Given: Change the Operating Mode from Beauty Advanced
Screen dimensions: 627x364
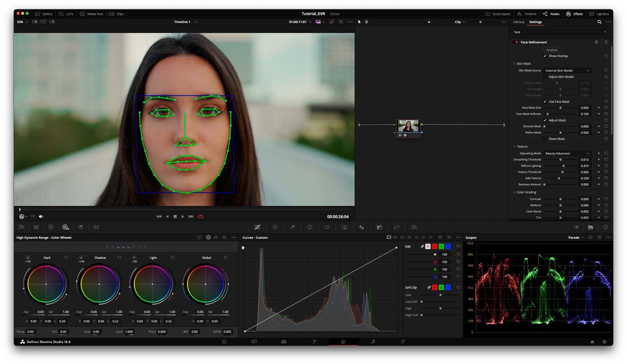Looking at the screenshot, I should tap(567, 153).
